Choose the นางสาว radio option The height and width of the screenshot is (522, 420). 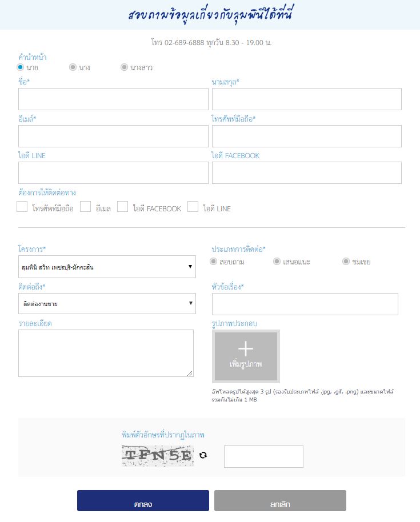tap(124, 67)
